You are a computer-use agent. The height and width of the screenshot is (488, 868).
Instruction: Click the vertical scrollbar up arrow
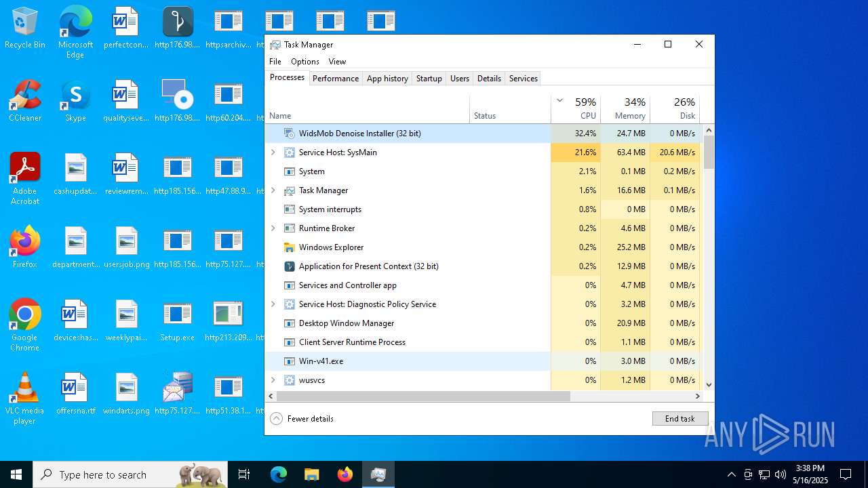(709, 130)
